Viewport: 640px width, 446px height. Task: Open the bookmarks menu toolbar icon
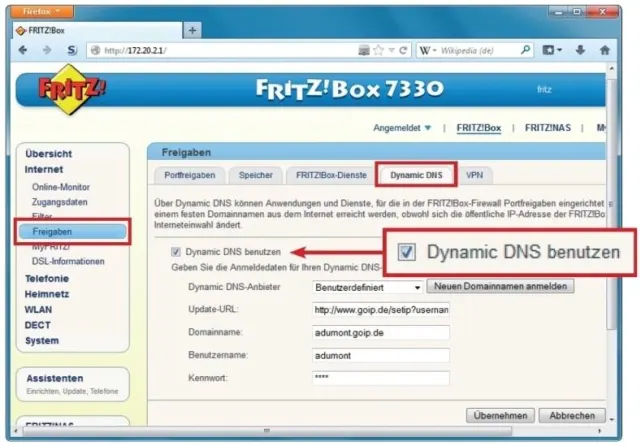pyautogui.click(x=552, y=50)
